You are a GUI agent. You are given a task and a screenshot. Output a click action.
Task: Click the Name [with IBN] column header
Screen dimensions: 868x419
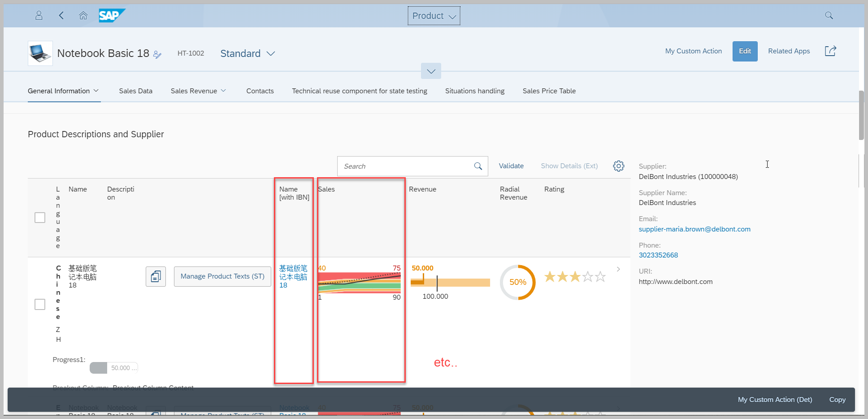294,193
